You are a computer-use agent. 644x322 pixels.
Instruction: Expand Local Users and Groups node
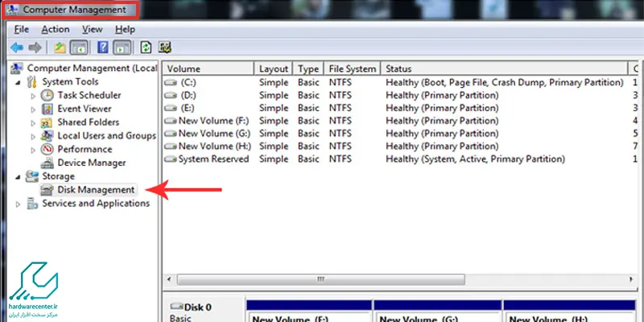33,136
